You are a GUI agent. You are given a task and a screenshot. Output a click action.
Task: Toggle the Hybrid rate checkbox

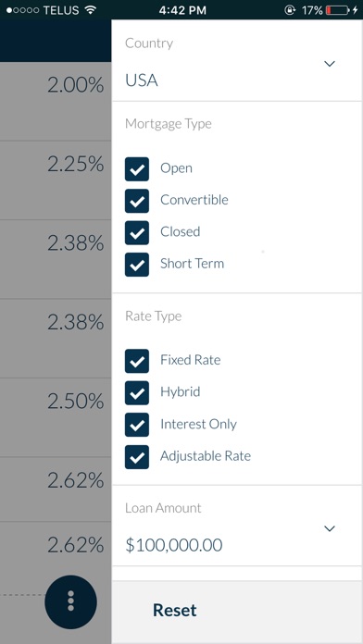(137, 392)
